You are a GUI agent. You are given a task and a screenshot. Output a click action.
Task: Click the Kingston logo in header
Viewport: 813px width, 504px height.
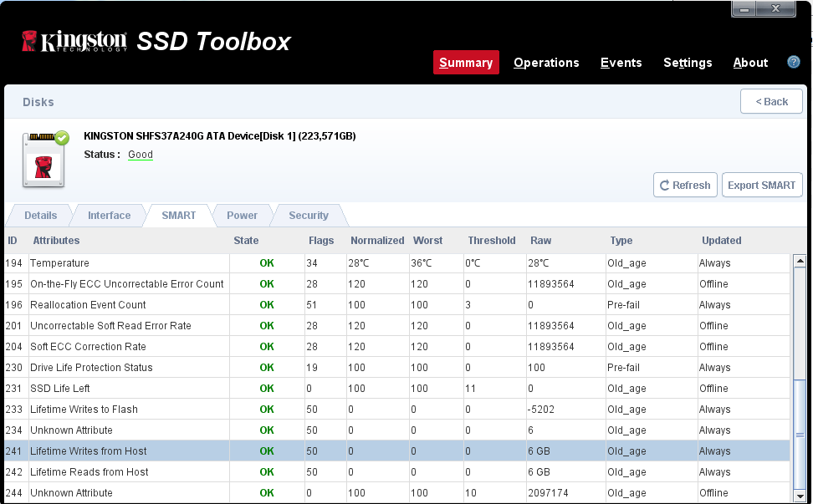74,42
